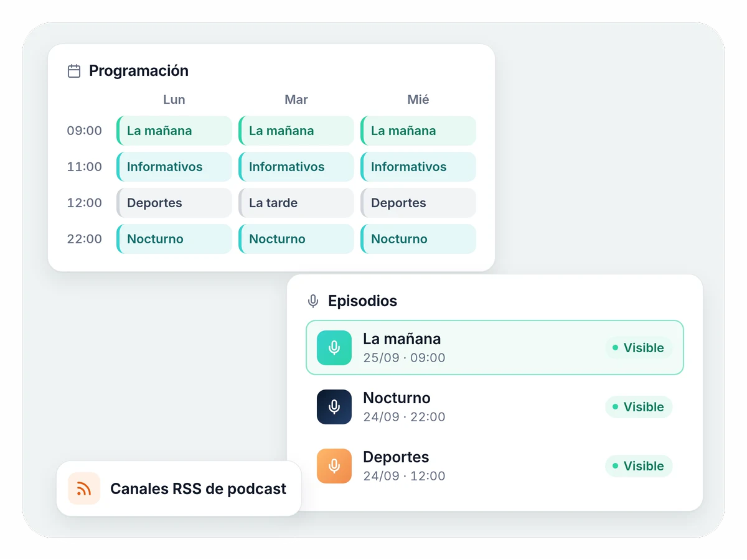Open La mañana slot on Lun
The image size is (747, 560).
click(x=174, y=131)
